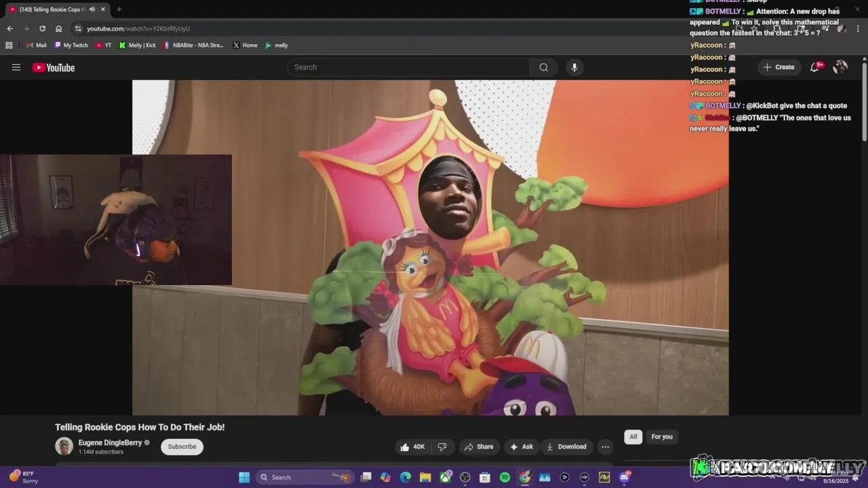
Task: Like the video with thumbs up
Action: coord(412,447)
